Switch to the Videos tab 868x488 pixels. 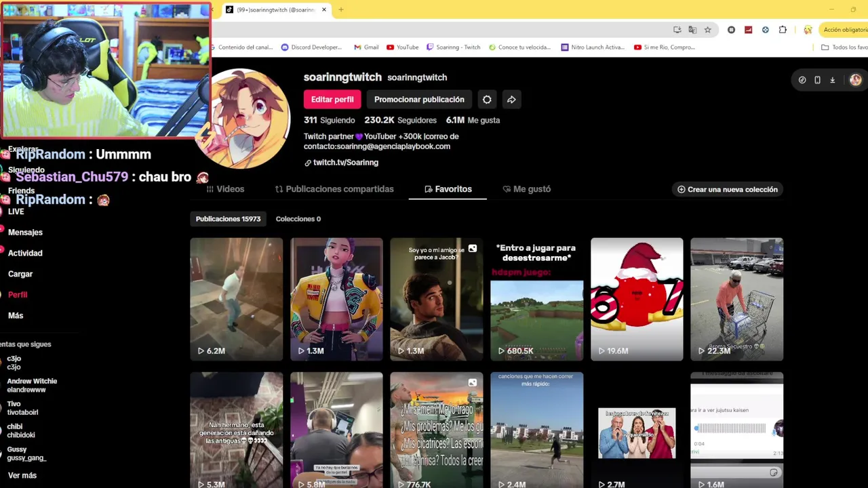(226, 189)
